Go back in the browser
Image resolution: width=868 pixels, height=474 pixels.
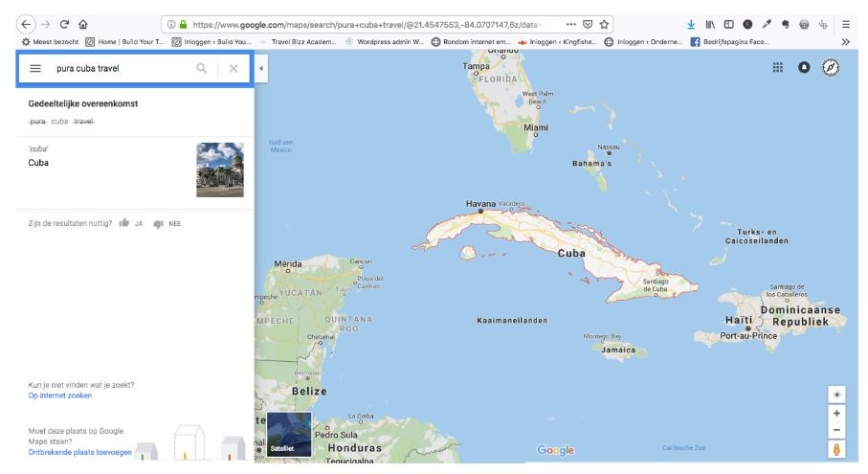pos(26,24)
